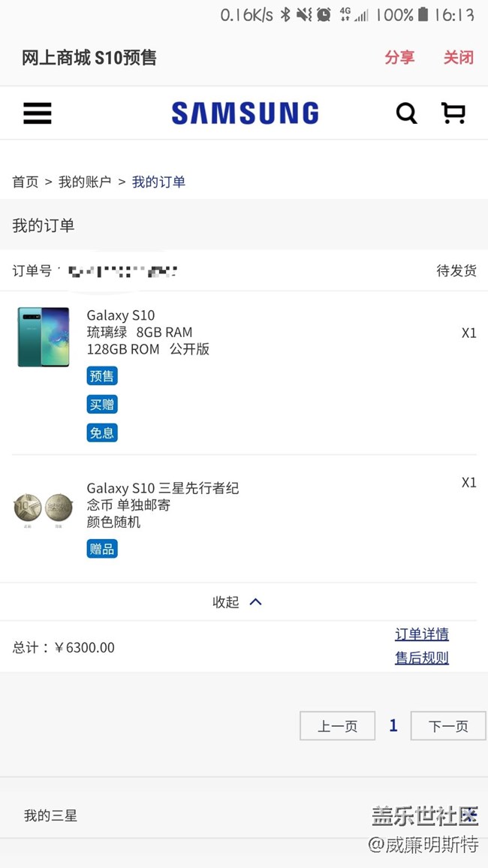Image resolution: width=488 pixels, height=868 pixels.
Task: Click the Galaxy S10 product thumbnail
Action: point(43,336)
